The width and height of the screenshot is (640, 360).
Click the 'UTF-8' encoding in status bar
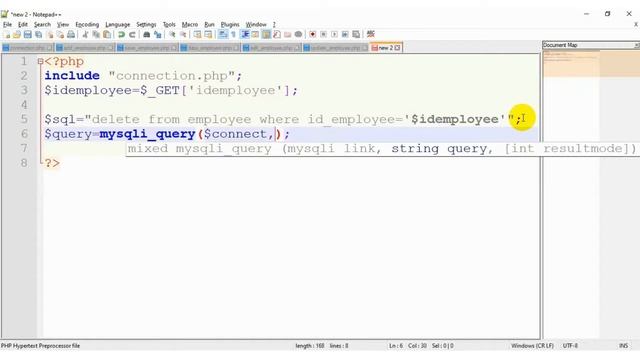pos(570,346)
